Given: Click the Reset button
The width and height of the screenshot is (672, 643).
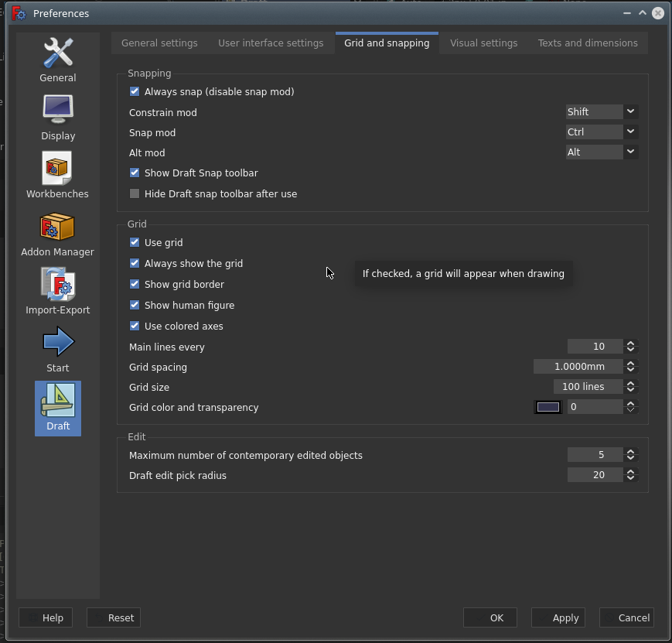Looking at the screenshot, I should tap(114, 617).
